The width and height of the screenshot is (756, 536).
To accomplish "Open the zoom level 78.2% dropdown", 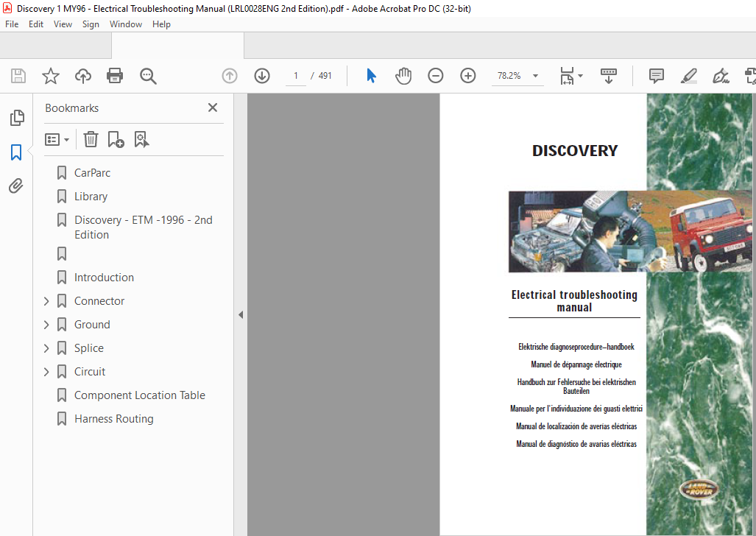I will pos(535,76).
